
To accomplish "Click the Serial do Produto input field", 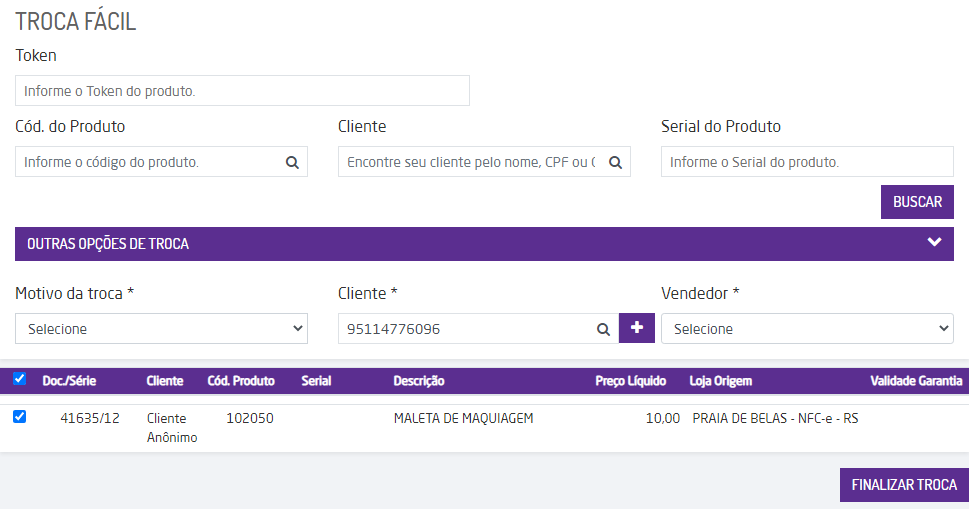I will point(807,162).
